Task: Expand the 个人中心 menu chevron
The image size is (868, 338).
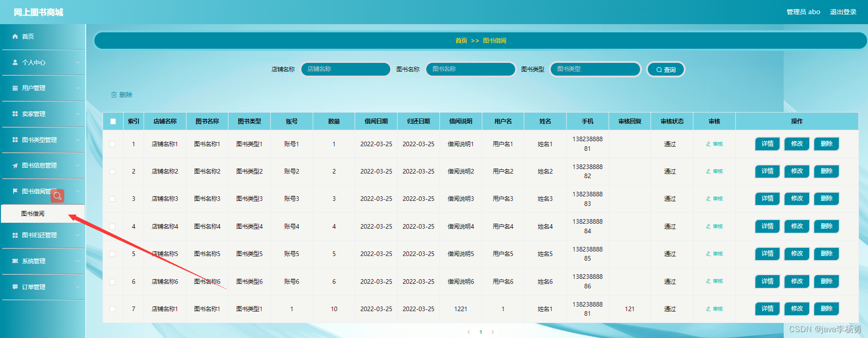Action: pyautogui.click(x=77, y=62)
